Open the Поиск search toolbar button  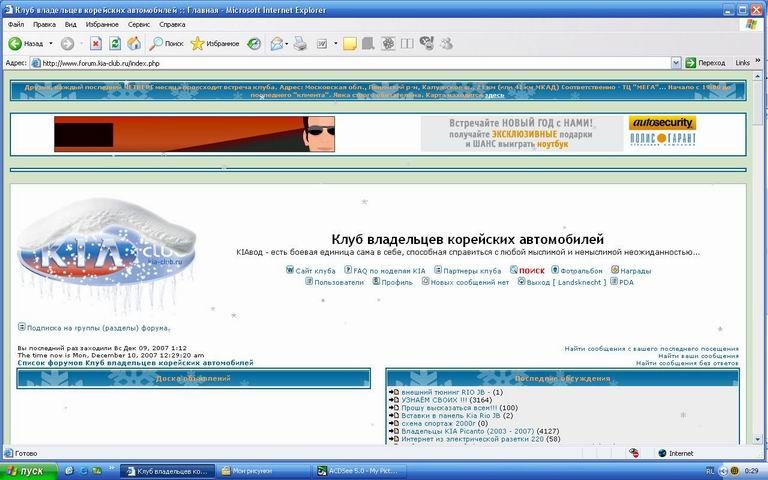166,44
